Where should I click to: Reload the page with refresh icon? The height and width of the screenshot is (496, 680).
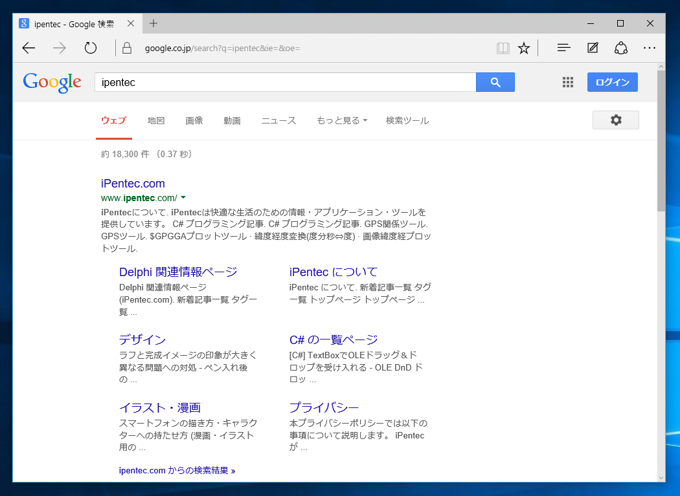pos(91,48)
